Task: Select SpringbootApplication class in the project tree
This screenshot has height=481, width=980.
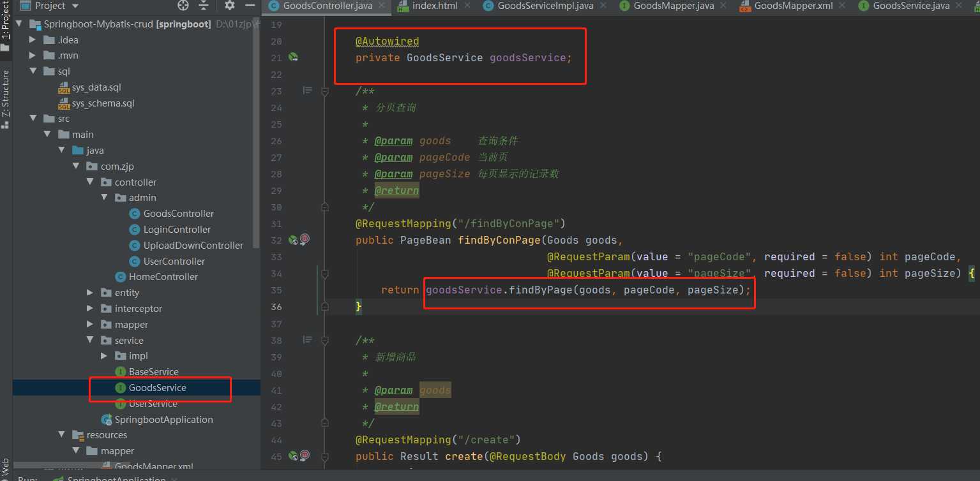Action: tap(164, 420)
